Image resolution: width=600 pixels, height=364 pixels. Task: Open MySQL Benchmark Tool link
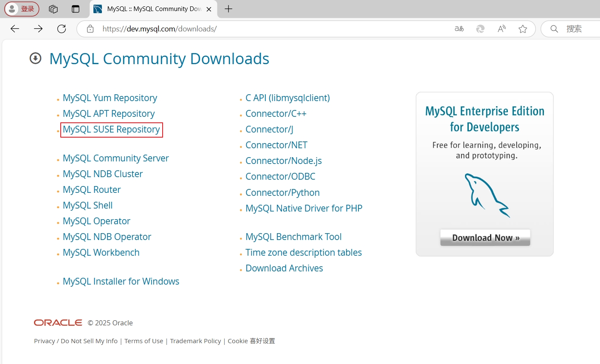(x=293, y=237)
